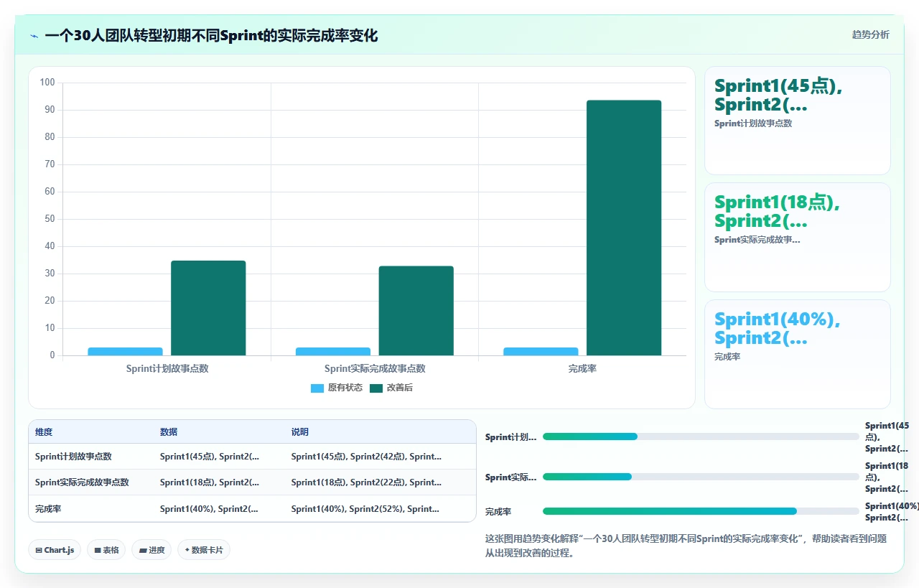Open the Sprint1(18点) data card
This screenshot has width=919, height=588.
point(797,237)
